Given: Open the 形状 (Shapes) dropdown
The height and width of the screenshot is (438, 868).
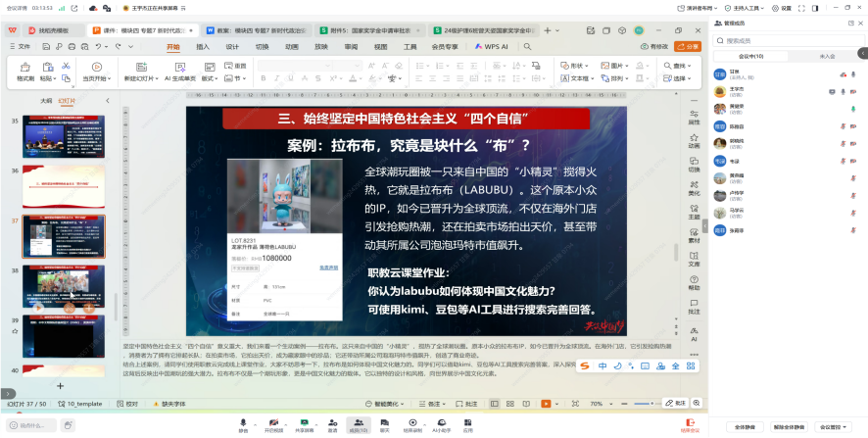Looking at the screenshot, I should coord(575,66).
